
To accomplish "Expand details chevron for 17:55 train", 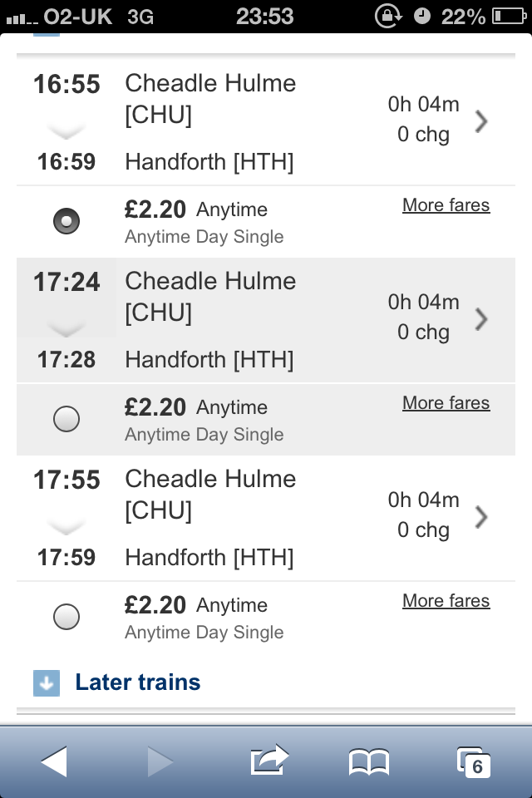I will pos(480,517).
